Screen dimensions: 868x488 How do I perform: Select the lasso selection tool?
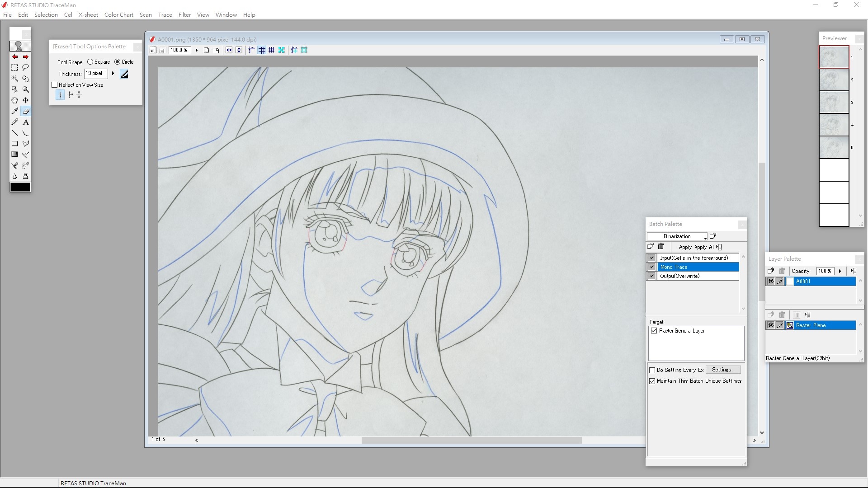coord(26,67)
